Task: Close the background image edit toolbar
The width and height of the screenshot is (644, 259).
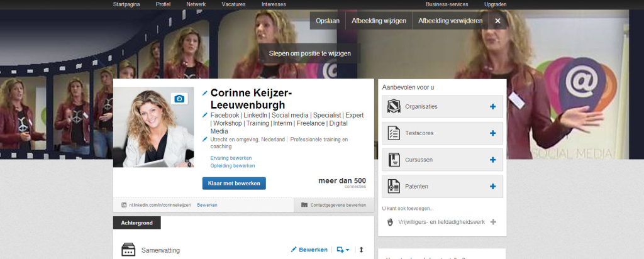Action: (x=497, y=21)
